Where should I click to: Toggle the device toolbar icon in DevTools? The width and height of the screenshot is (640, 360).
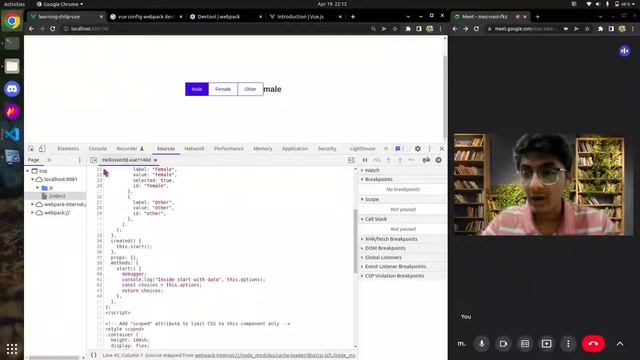[x=42, y=149]
